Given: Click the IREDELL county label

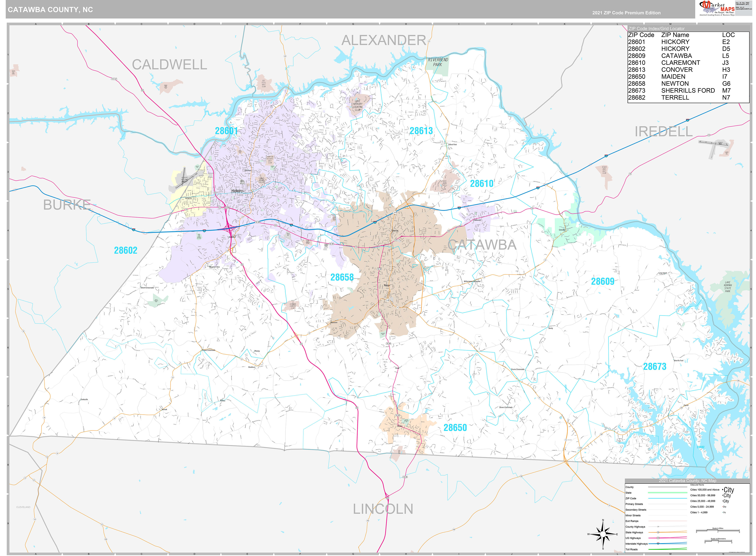Looking at the screenshot, I should coord(663,132).
